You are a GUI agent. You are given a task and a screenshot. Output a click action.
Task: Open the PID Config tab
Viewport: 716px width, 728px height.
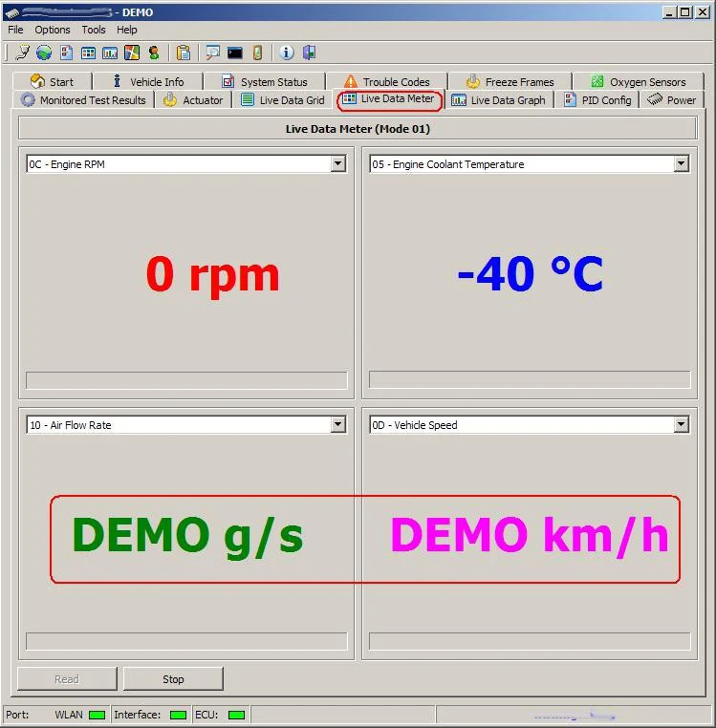(x=597, y=99)
